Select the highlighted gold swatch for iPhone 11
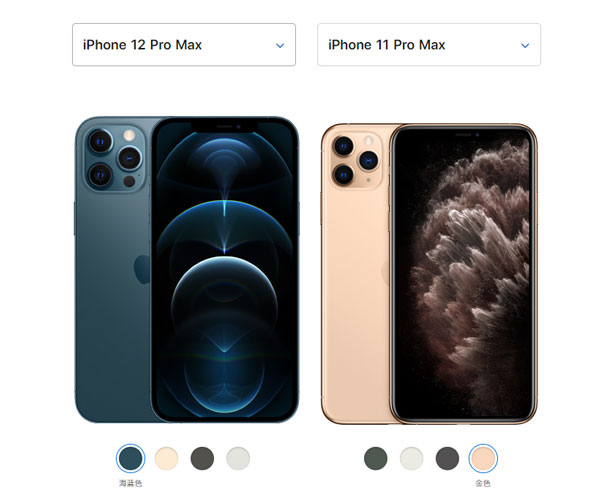Viewport: 600px width, 494px height. pyautogui.click(x=483, y=458)
